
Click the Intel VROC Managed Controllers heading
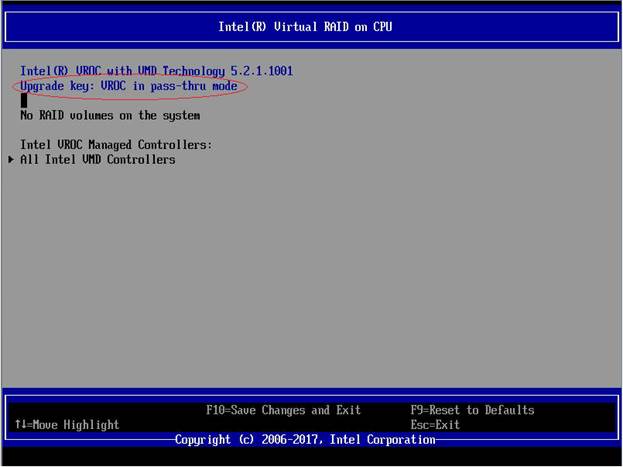[116, 145]
